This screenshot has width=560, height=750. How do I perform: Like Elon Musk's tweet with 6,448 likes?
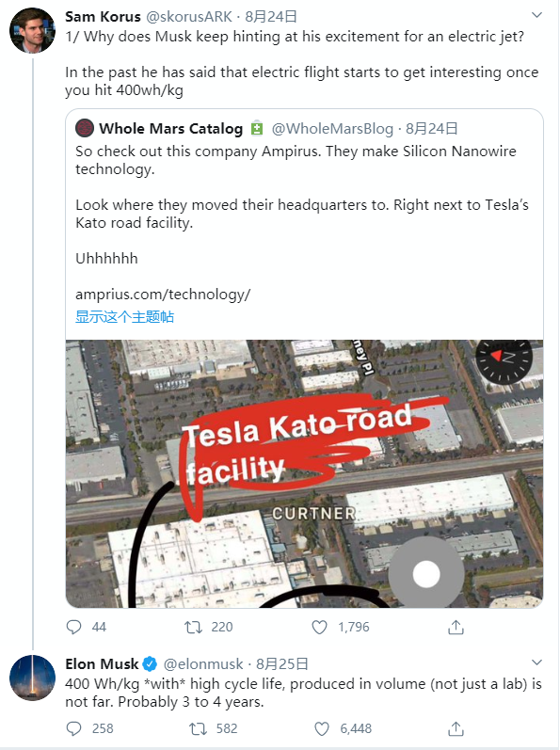pos(322,728)
